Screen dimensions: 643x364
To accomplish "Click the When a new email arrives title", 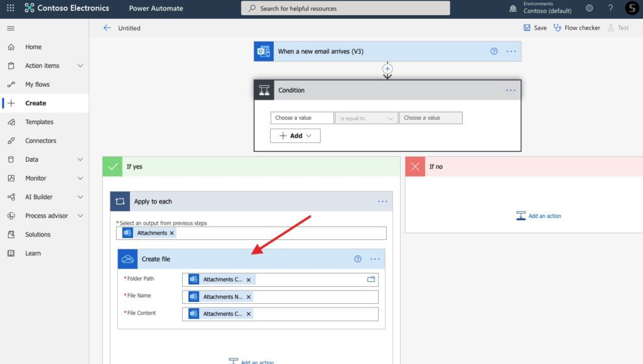I will coord(321,51).
